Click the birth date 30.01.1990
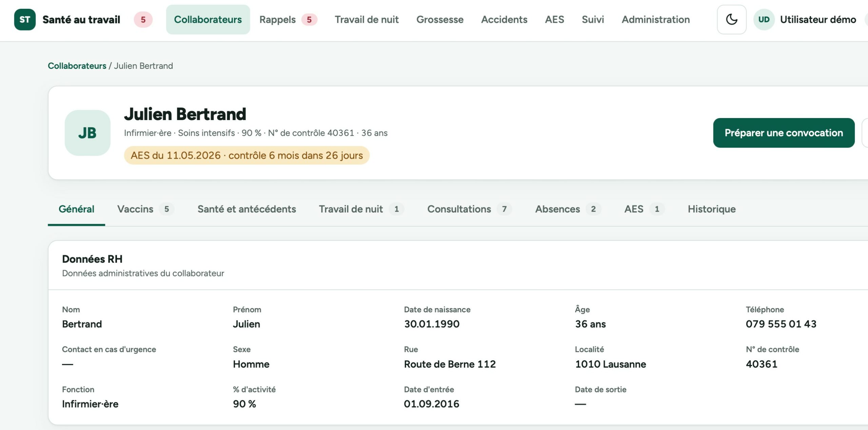 432,324
